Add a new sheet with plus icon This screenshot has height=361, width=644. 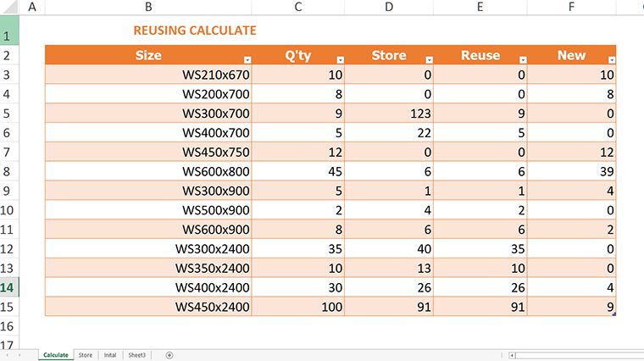pyautogui.click(x=169, y=355)
